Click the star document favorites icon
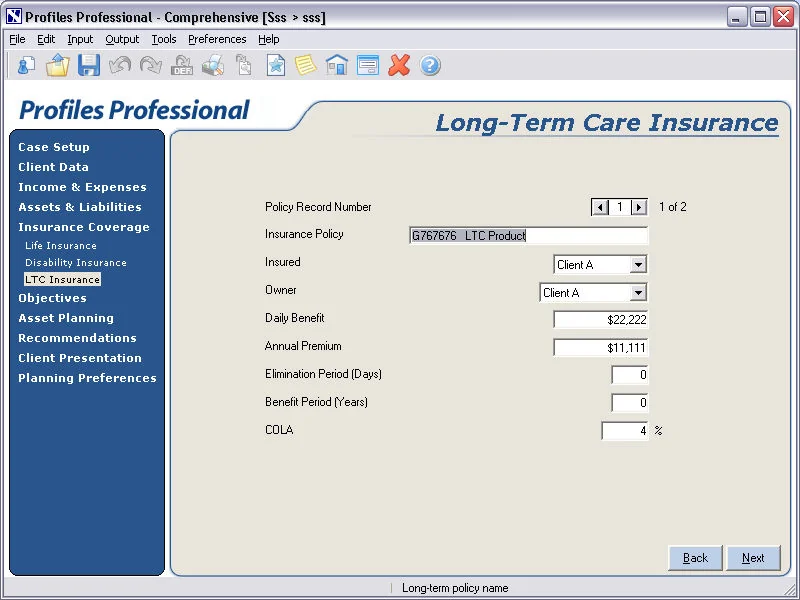Image resolution: width=800 pixels, height=600 pixels. click(276, 65)
